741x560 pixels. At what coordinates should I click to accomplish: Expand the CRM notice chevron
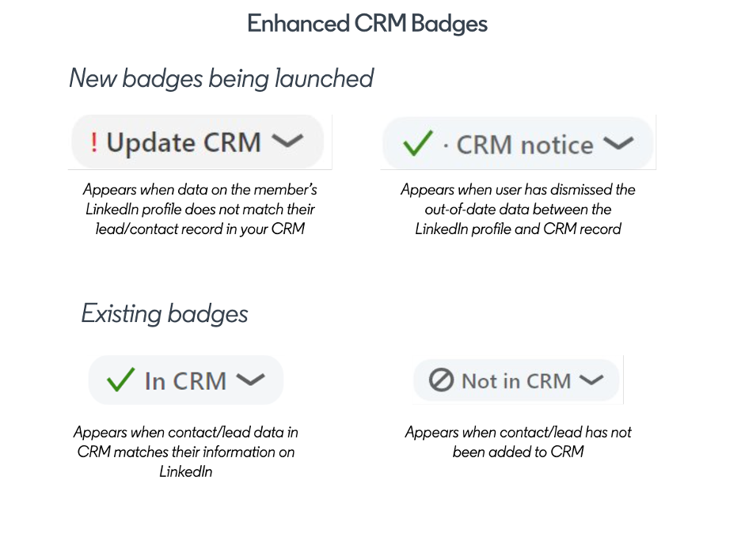click(618, 143)
